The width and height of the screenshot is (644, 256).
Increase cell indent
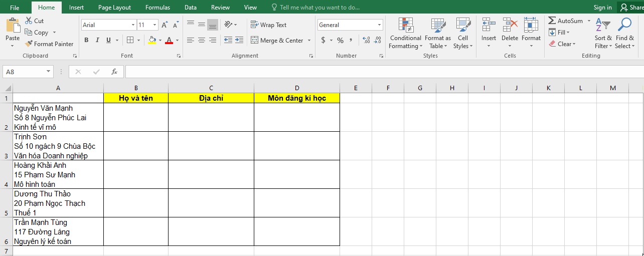point(239,40)
